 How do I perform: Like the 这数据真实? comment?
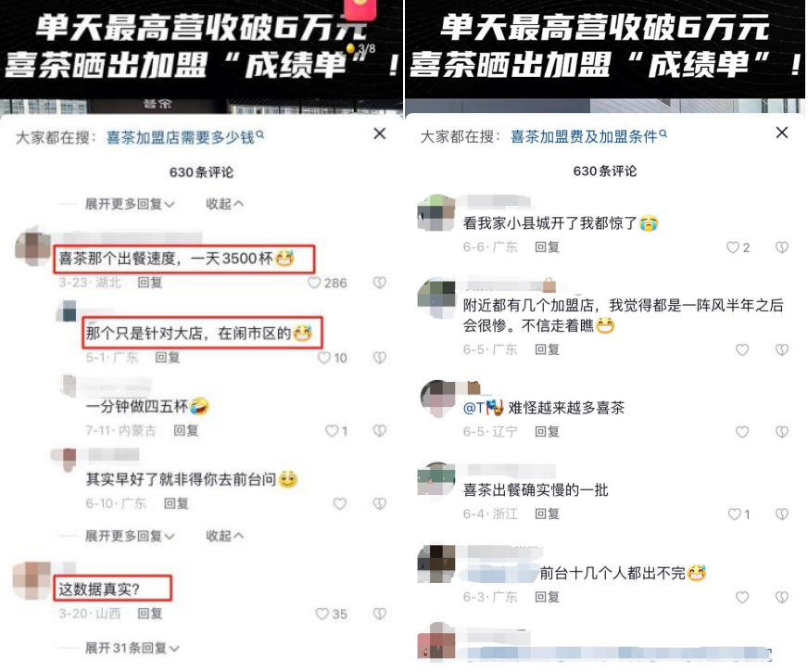[x=322, y=614]
